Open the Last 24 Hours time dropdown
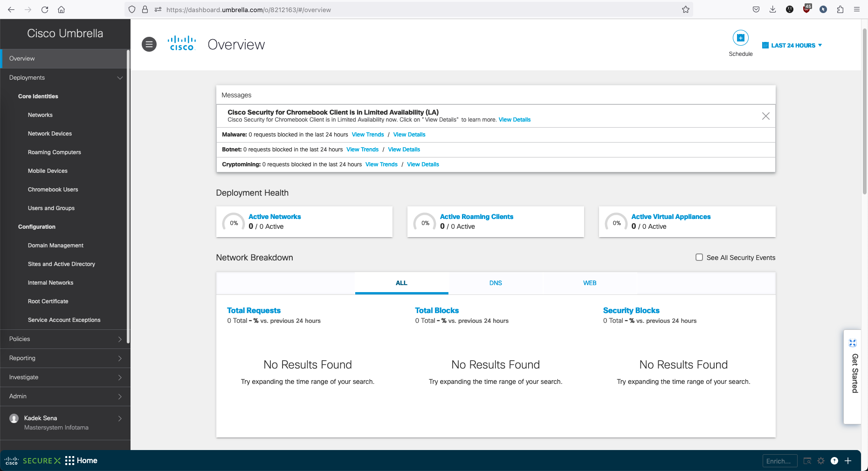 792,45
